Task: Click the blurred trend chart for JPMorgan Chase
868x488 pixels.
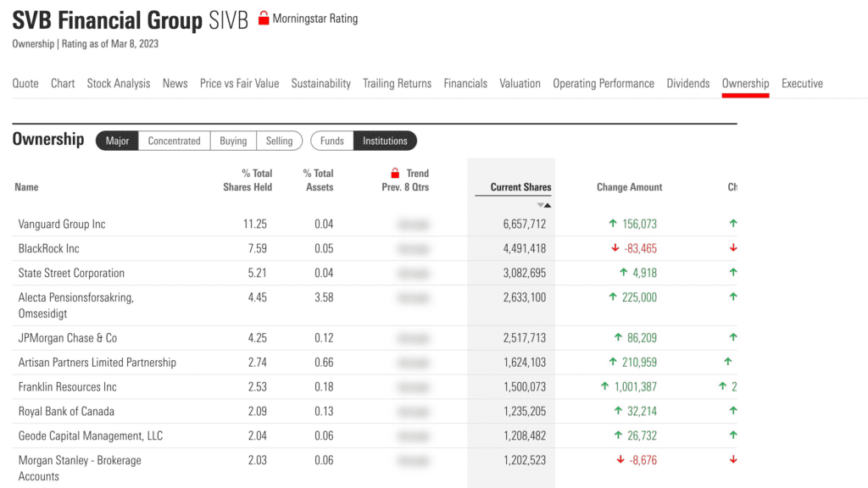Action: 412,338
